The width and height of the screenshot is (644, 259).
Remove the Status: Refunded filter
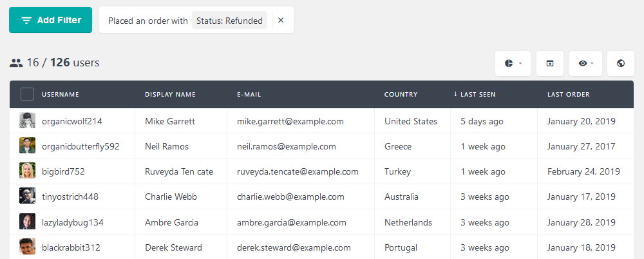(281, 20)
